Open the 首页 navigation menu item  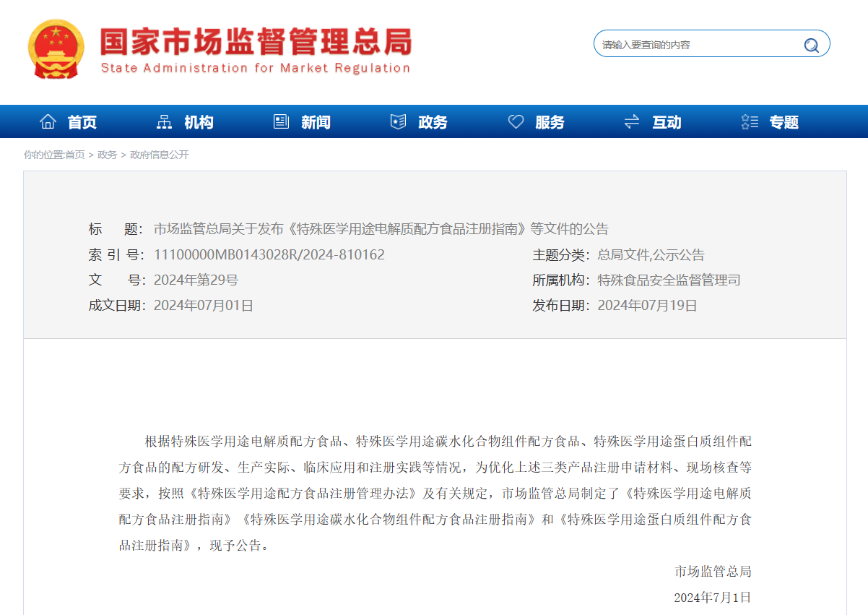[82, 123]
